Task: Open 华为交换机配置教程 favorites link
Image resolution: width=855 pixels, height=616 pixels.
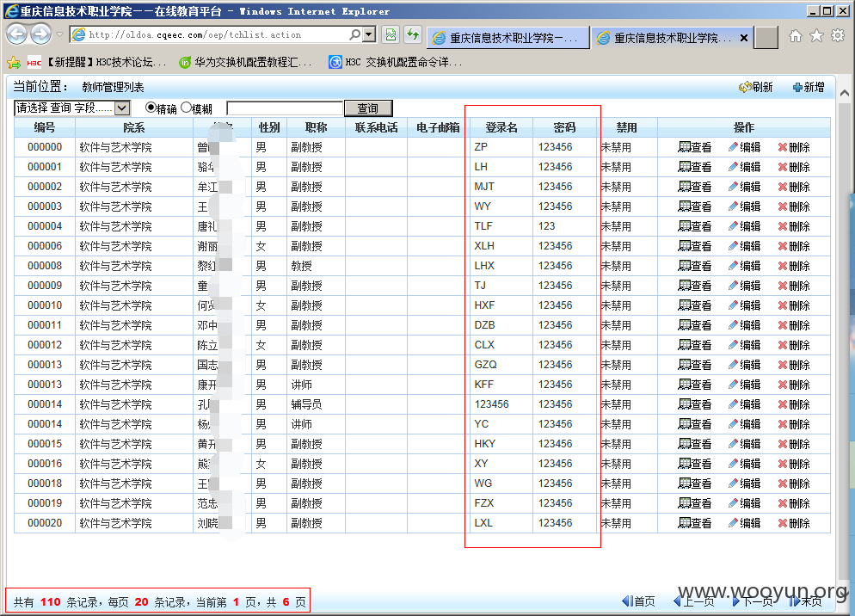Action: click(x=246, y=63)
